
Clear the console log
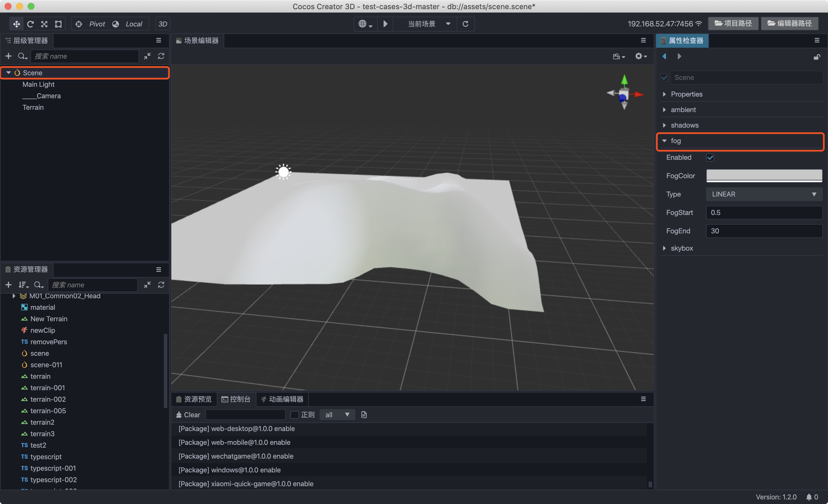pyautogui.click(x=188, y=415)
